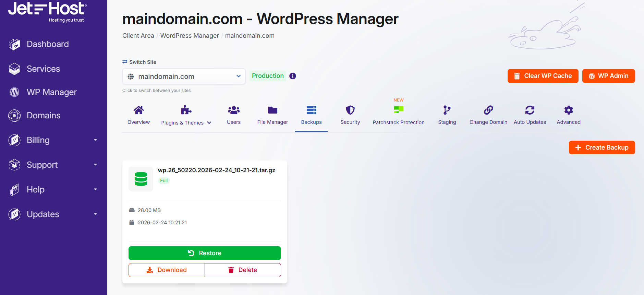Viewport: 644px width, 295px height.
Task: Click the Change Domain chain-link icon
Action: tap(488, 110)
